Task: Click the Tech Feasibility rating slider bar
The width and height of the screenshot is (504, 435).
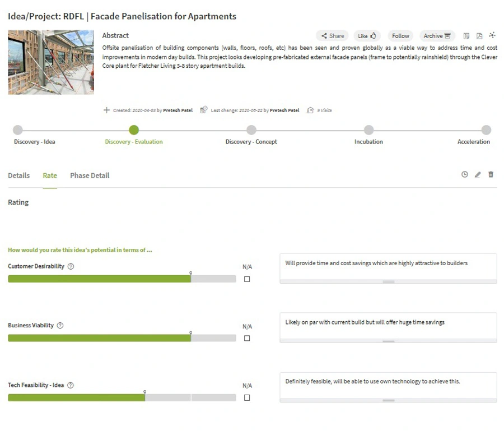Action: pyautogui.click(x=122, y=397)
